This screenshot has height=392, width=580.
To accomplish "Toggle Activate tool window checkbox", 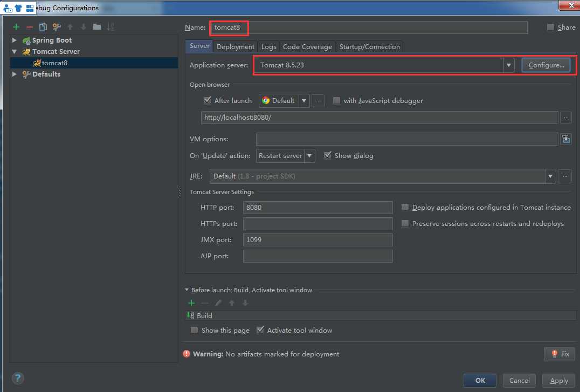I will coord(260,330).
